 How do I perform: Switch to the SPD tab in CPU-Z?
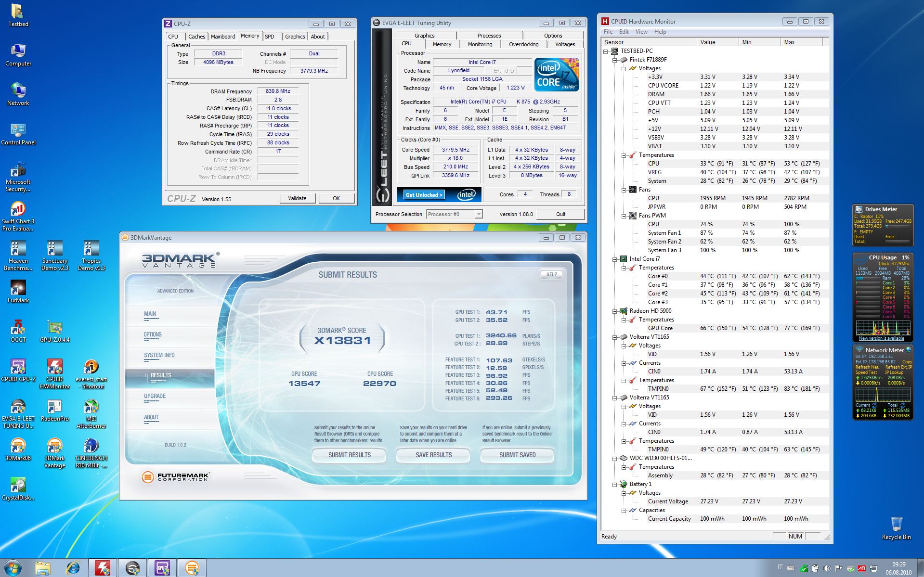coord(270,37)
